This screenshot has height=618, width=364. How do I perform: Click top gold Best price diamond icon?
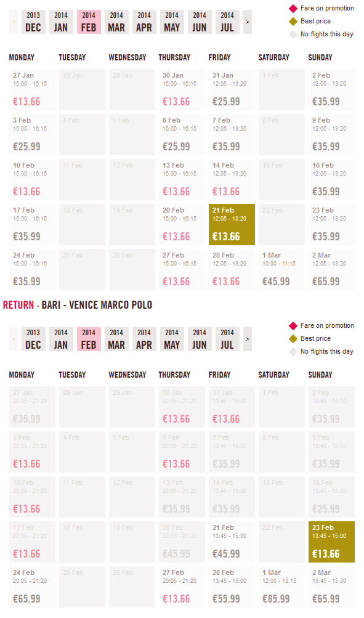(x=293, y=22)
